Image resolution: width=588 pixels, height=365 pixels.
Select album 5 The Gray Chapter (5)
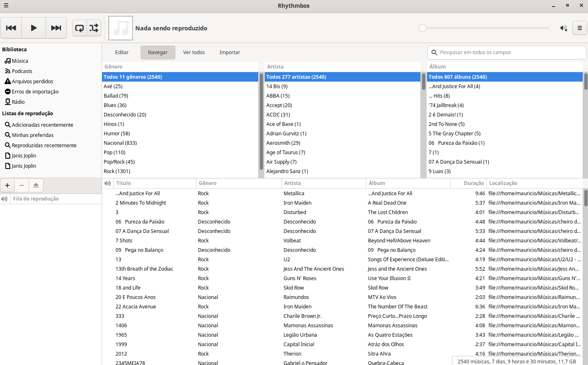point(505,133)
